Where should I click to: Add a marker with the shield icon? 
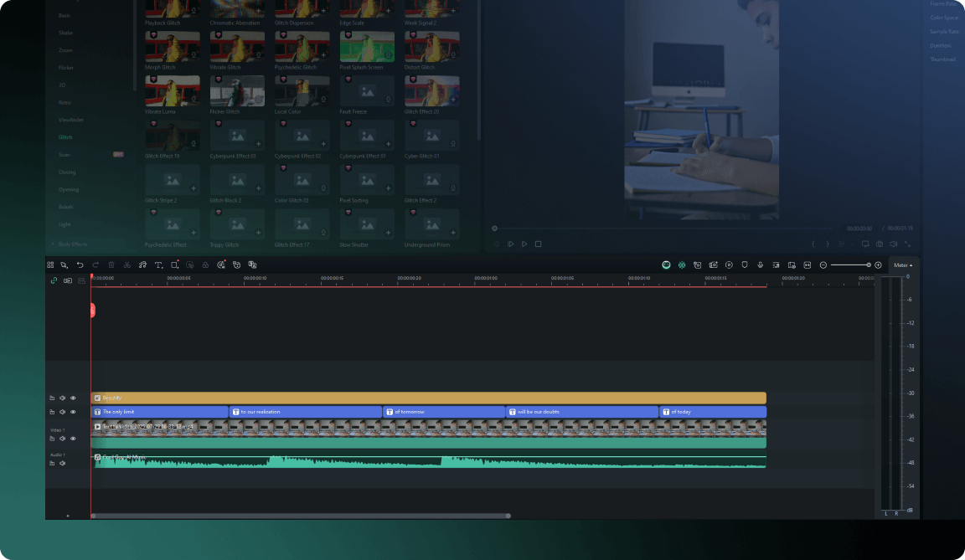pyautogui.click(x=745, y=265)
